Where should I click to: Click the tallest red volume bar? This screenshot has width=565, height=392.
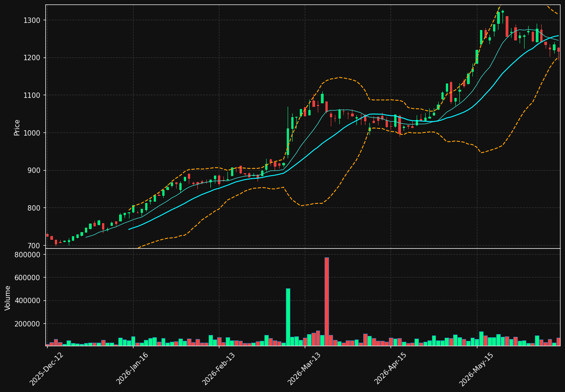tap(327, 301)
